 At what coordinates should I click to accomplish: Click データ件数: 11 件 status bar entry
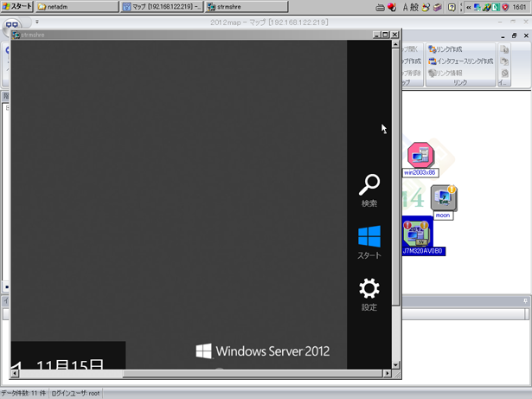[x=23, y=393]
